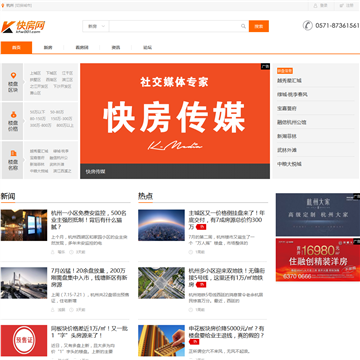Screen dimensions: 360x360
Task: Open article 杭州多小区迎来双地铁
Action: pos(227,277)
